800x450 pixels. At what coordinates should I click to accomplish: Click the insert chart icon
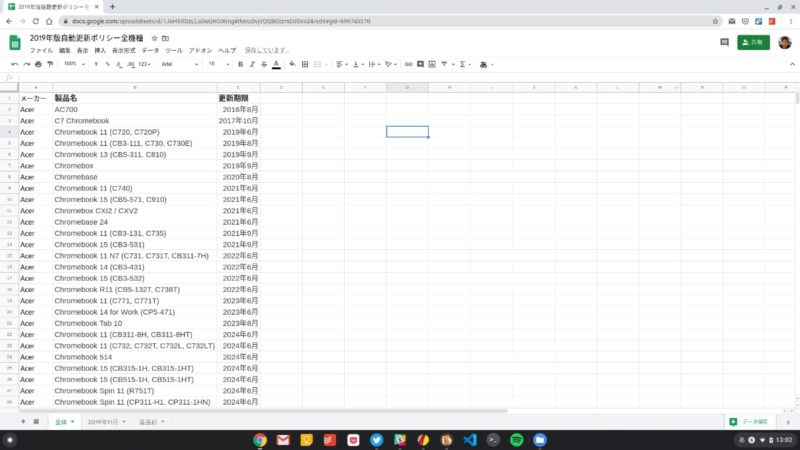432,64
